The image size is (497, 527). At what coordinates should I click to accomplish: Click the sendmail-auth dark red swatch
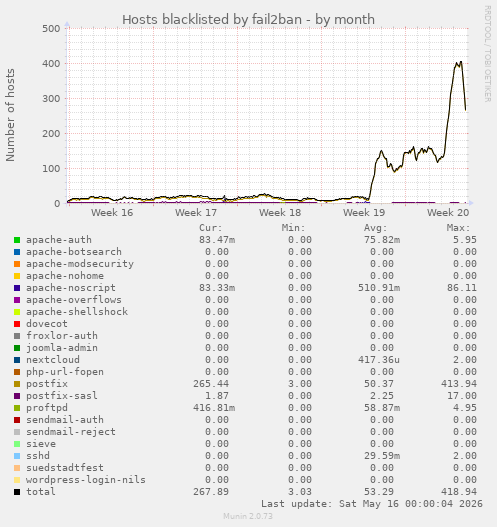click(17, 420)
